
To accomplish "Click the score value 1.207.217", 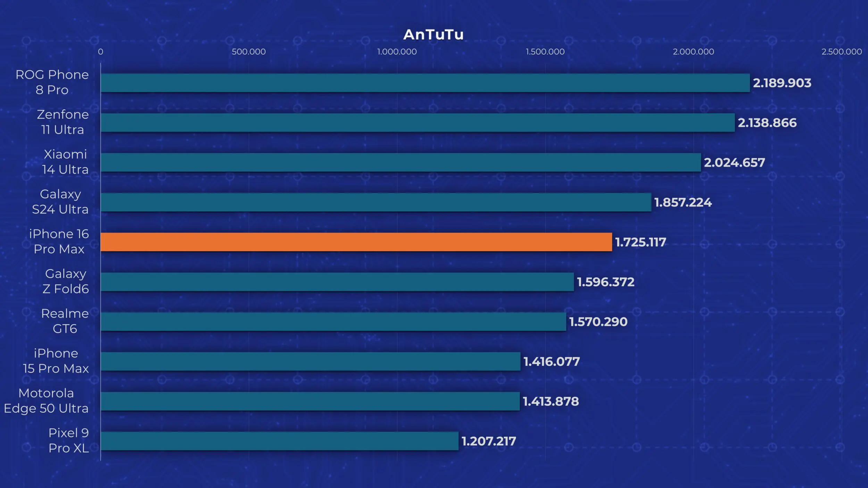I will [x=489, y=441].
